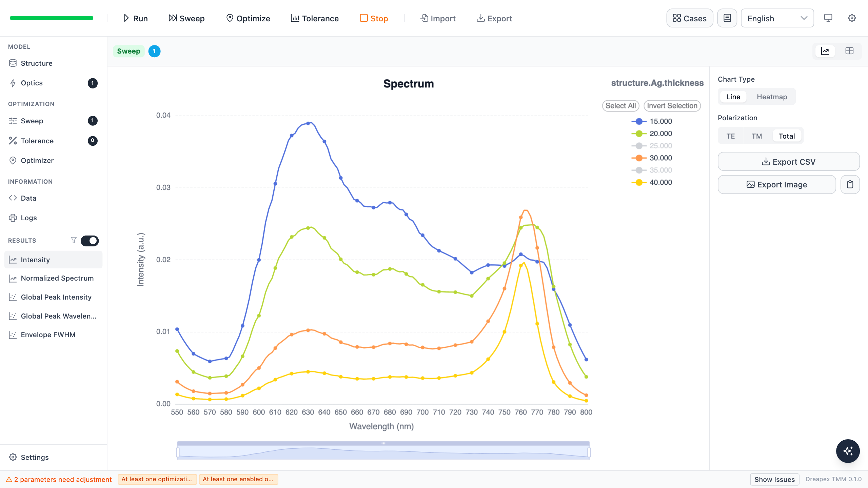Open the Global Peak Wavelength result

tap(53, 316)
